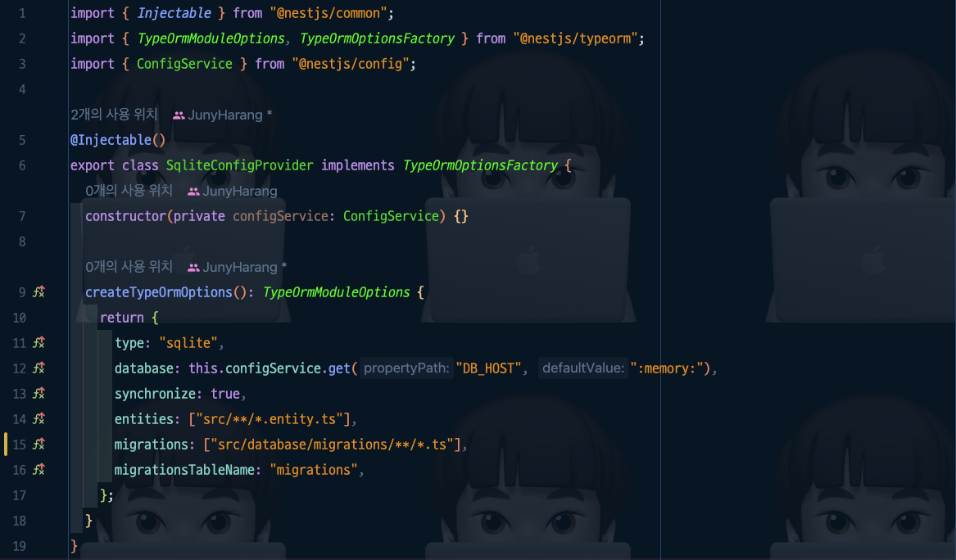
Task: Click the database property key
Action: (144, 368)
